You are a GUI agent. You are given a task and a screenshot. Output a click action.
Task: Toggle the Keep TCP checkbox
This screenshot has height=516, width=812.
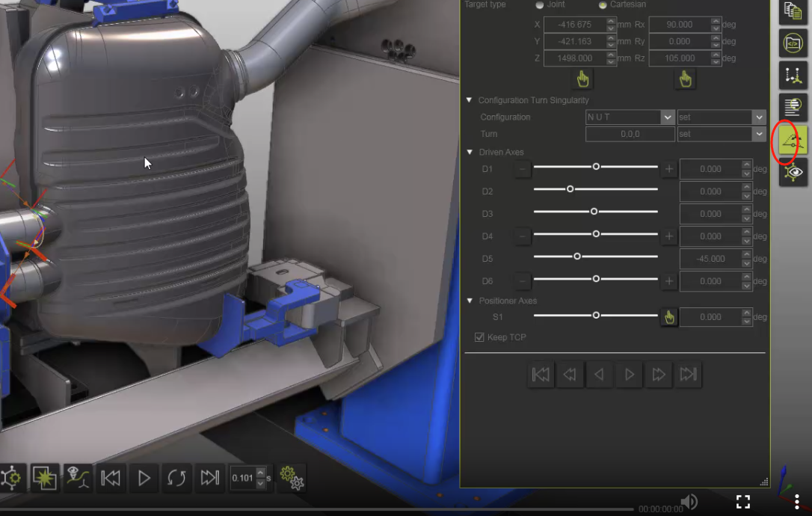point(479,337)
